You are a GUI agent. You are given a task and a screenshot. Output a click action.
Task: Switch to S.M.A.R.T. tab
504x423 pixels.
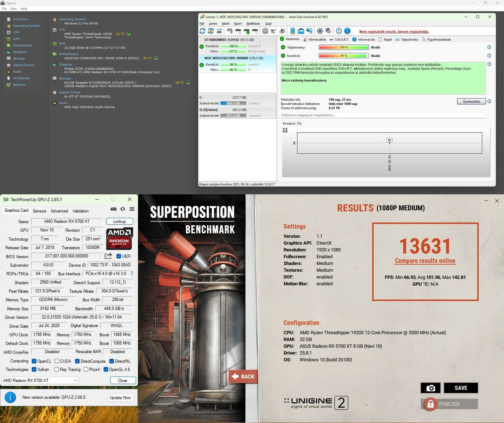coord(339,40)
